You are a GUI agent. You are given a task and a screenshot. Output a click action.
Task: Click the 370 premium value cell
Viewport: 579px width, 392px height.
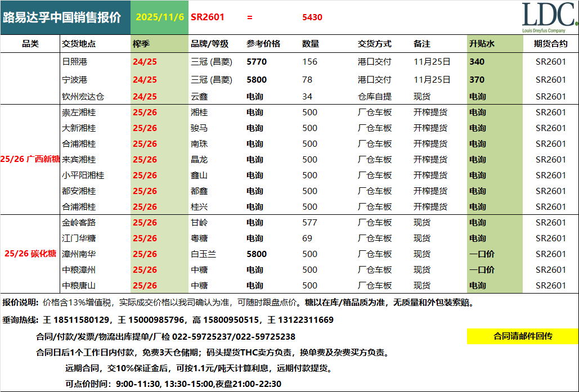477,80
